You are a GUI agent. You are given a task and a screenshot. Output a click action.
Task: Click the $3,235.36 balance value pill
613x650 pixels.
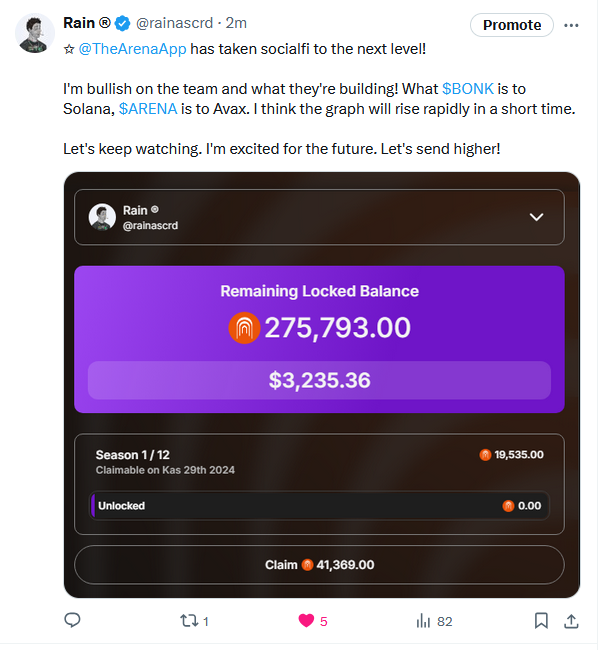pos(320,381)
